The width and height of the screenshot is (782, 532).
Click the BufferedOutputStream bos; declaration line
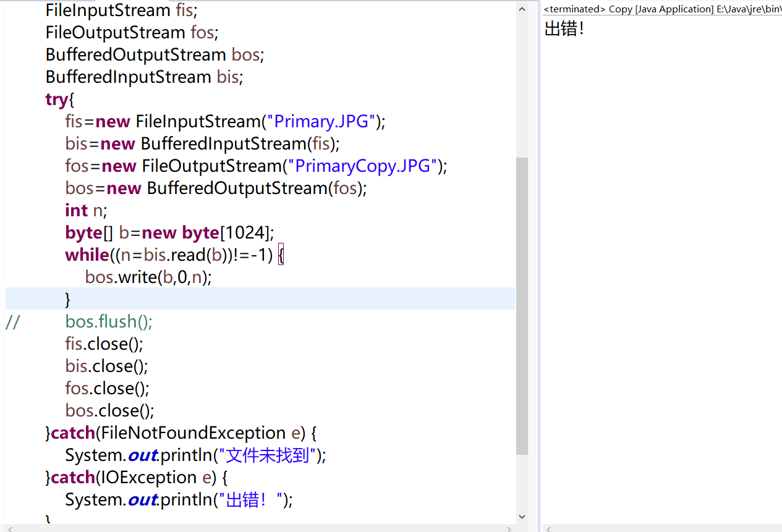point(155,54)
